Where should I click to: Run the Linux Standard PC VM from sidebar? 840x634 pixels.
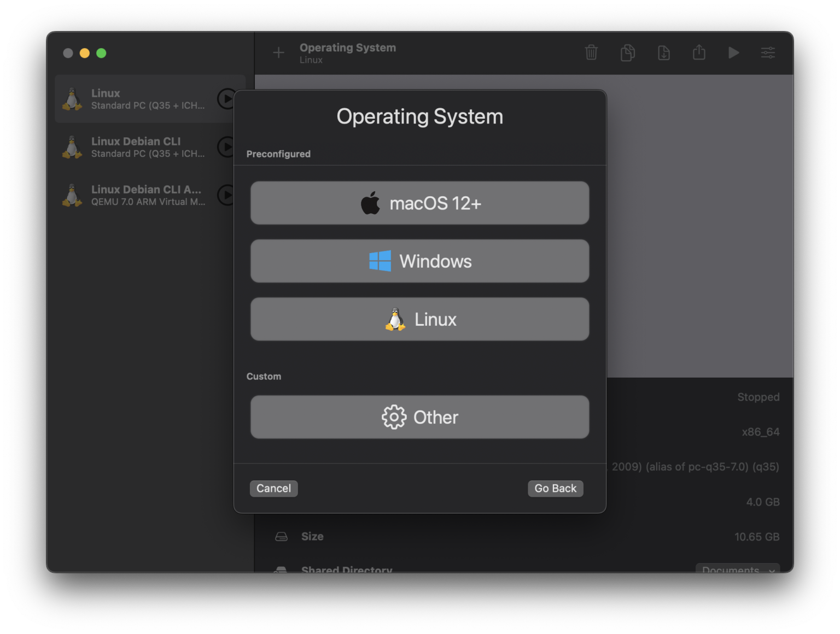[226, 98]
